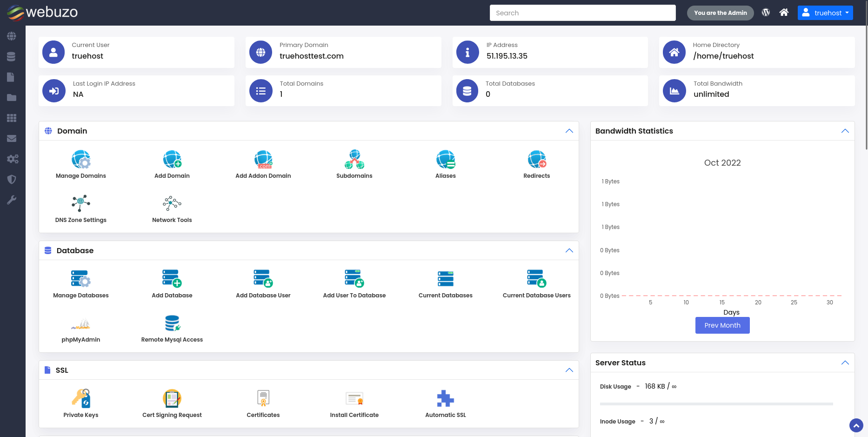Click the Prev Month button
Viewport: 868px width, 437px height.
click(x=722, y=325)
